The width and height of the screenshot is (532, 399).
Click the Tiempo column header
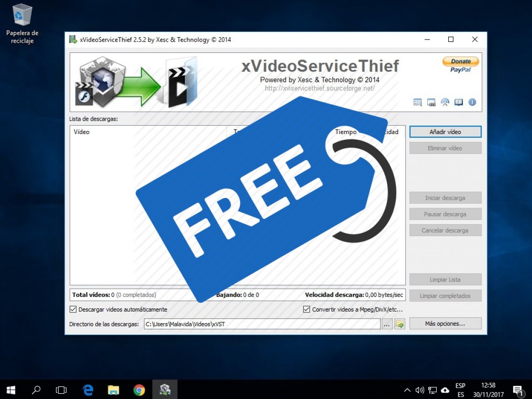coord(346,132)
